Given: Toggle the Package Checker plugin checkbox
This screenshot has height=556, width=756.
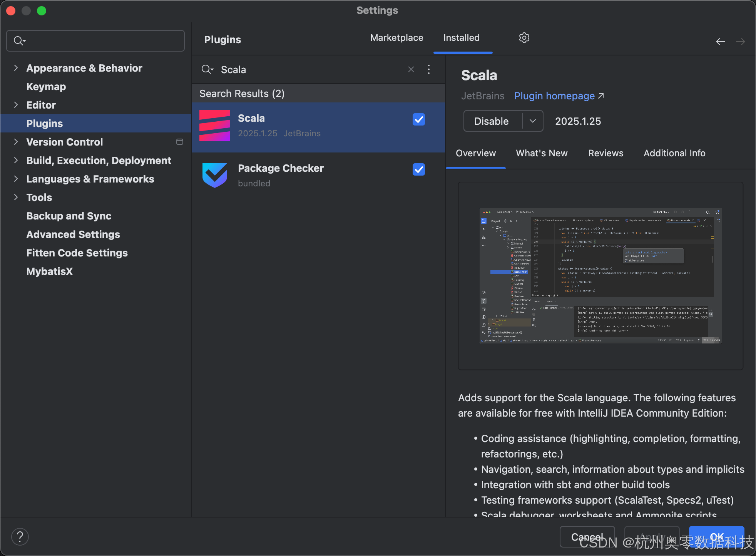Looking at the screenshot, I should [x=418, y=169].
